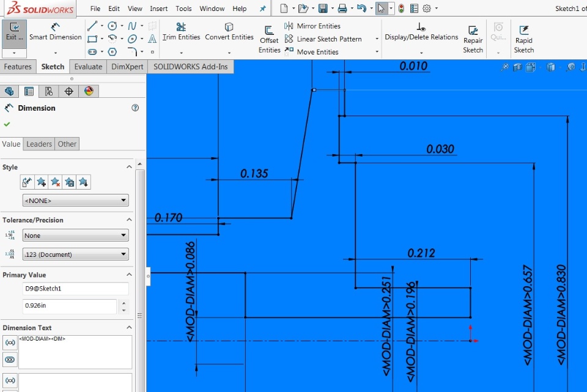
Task: Click the Save icon in top toolbar
Action: tap(323, 8)
